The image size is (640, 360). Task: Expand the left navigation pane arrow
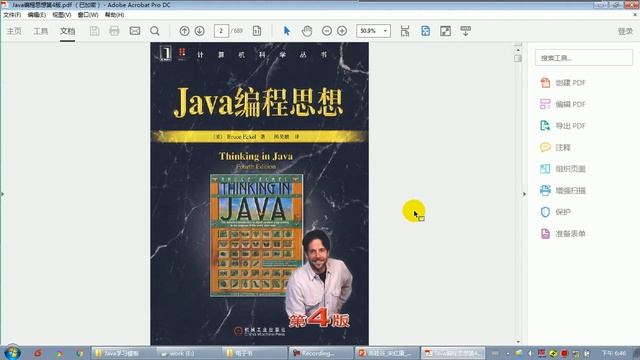[x=2, y=194]
